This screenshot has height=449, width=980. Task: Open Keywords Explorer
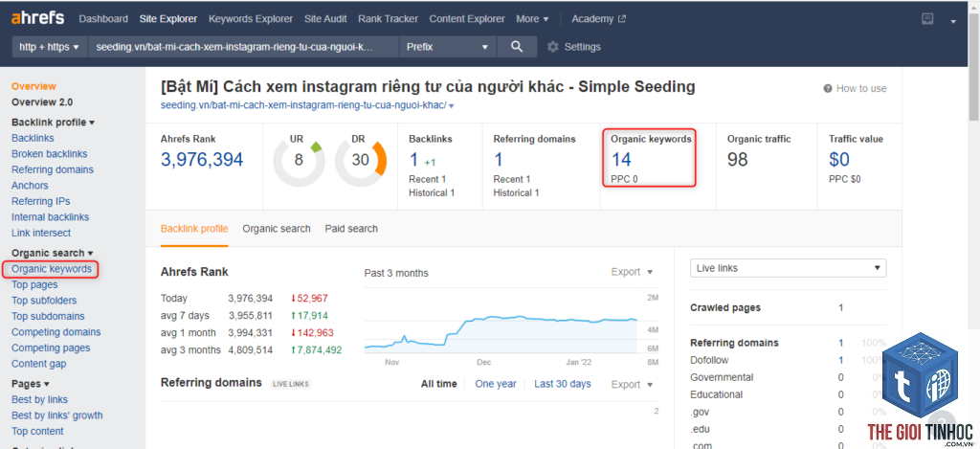pos(251,19)
